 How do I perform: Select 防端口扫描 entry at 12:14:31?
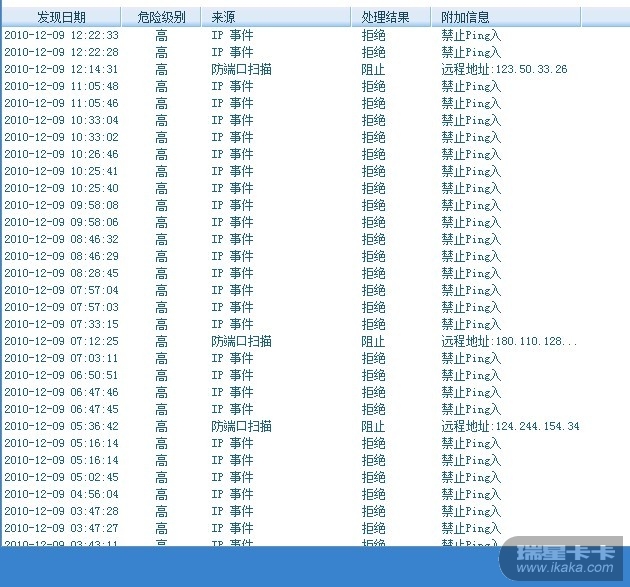click(241, 70)
